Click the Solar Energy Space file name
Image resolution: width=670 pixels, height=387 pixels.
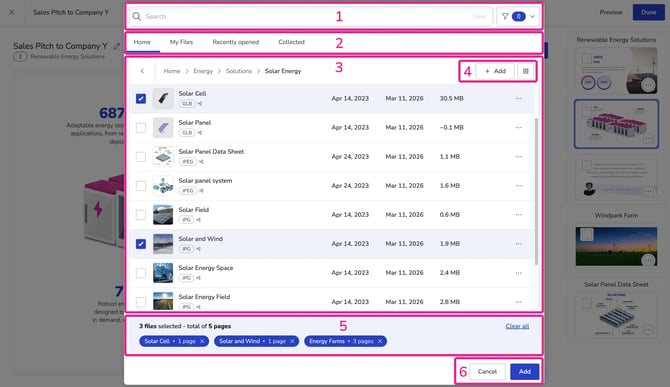tap(206, 268)
